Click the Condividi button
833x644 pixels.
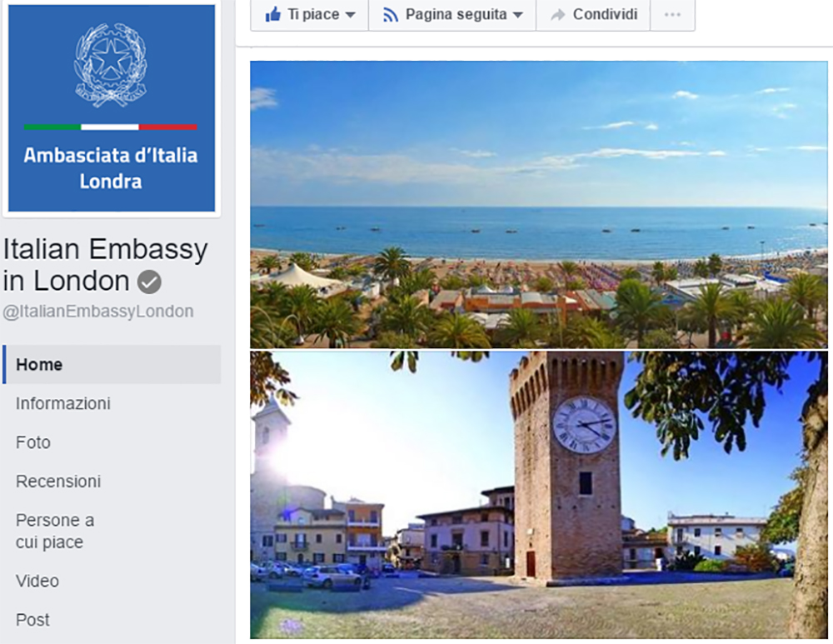(593, 15)
